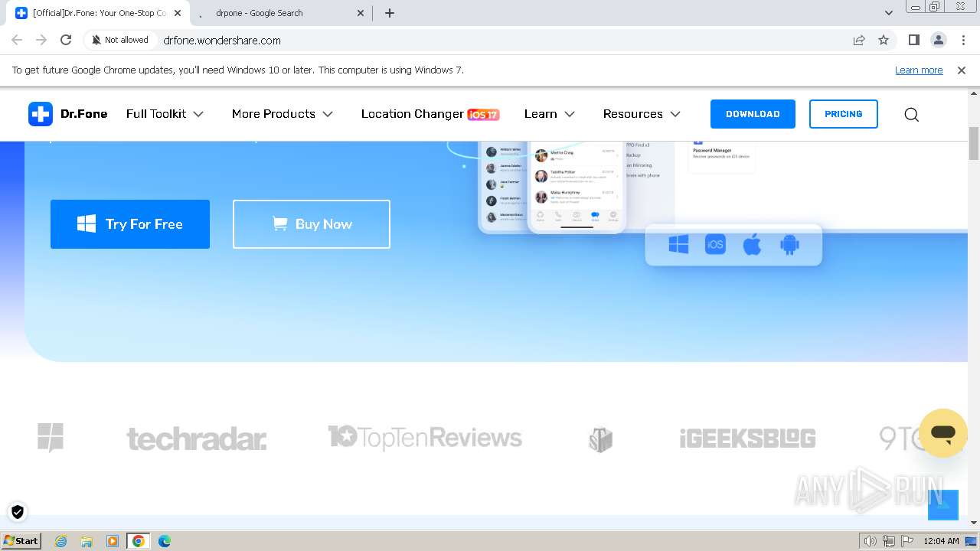Open Location Changer iOS 17 page
980x551 pixels.
point(430,114)
